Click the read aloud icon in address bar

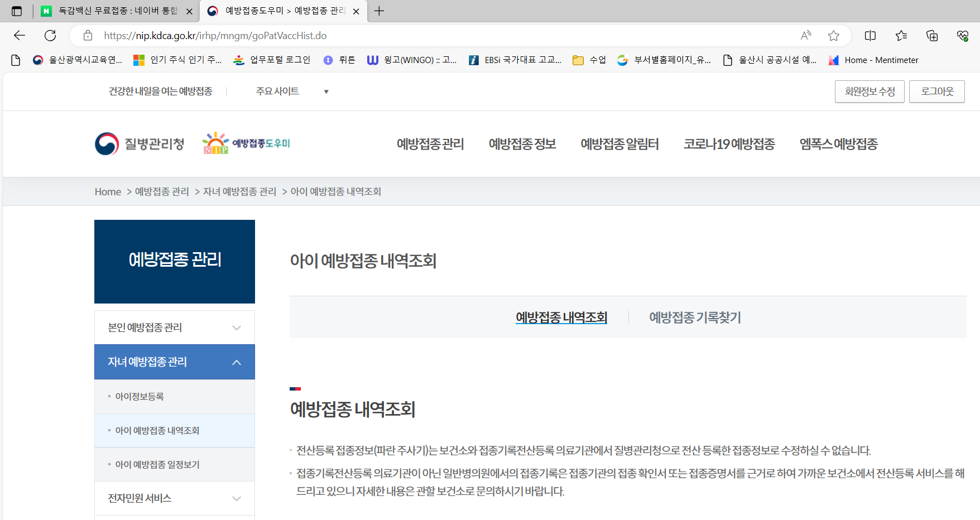coord(805,35)
